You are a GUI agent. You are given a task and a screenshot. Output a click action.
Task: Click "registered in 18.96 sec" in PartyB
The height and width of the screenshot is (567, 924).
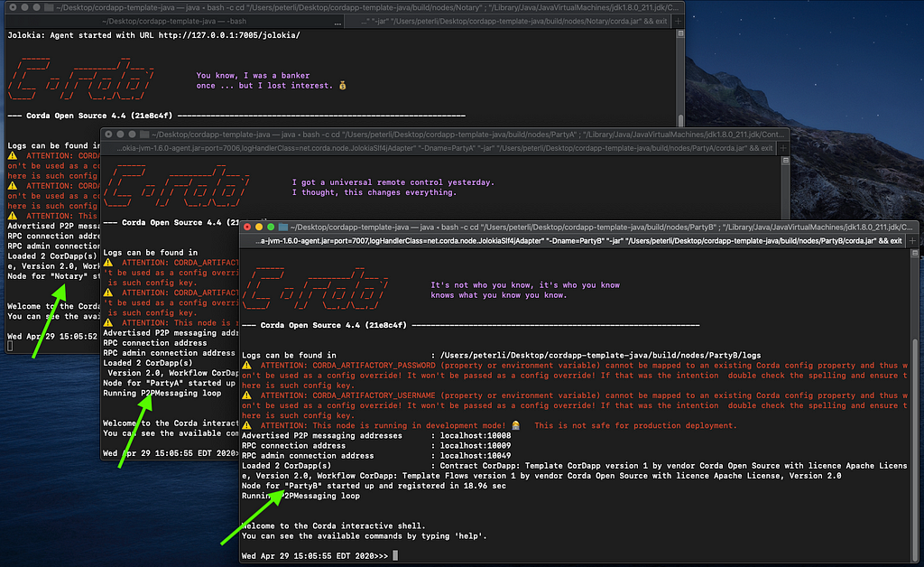tap(452, 486)
